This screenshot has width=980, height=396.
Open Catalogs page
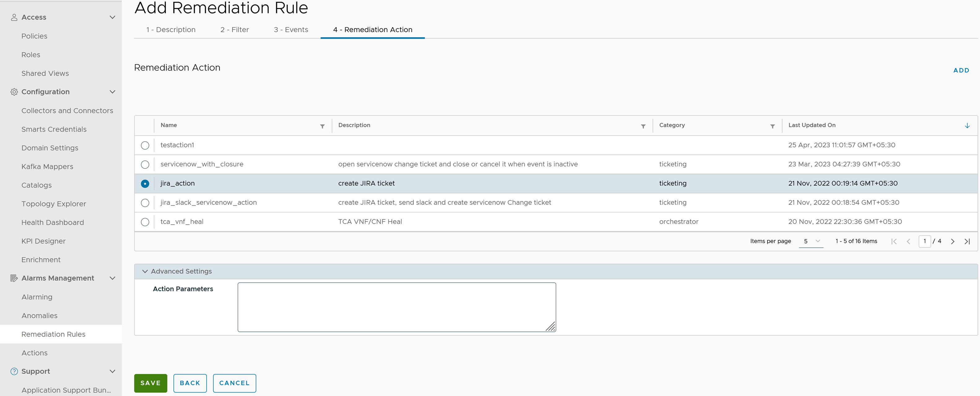(x=37, y=185)
